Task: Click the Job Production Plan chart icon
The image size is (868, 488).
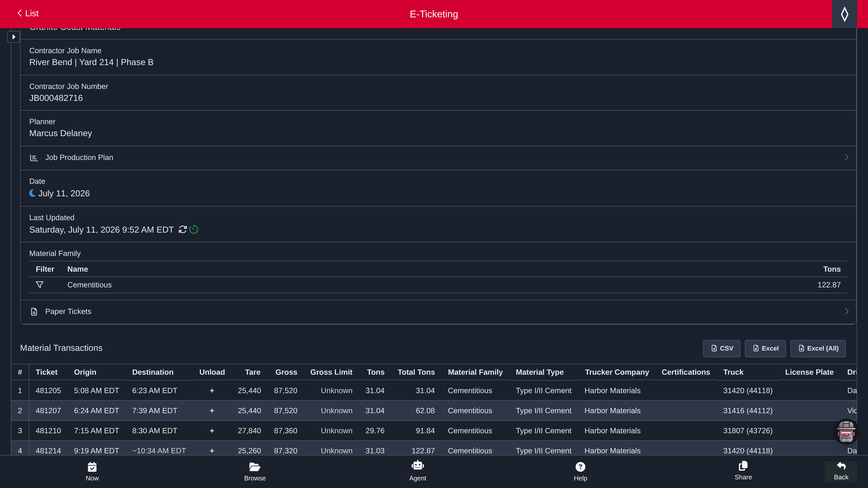Action: pyautogui.click(x=34, y=158)
